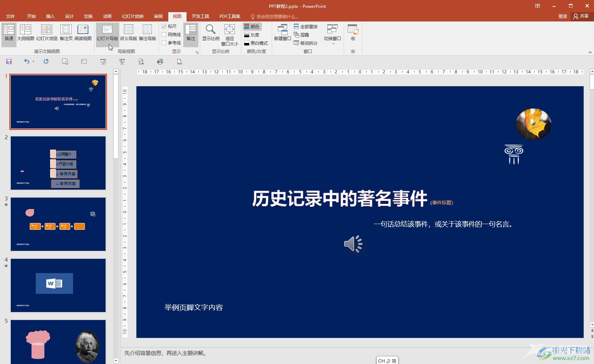Open ribbon display options icon in title bar
The image size is (594, 364).
pos(537,6)
